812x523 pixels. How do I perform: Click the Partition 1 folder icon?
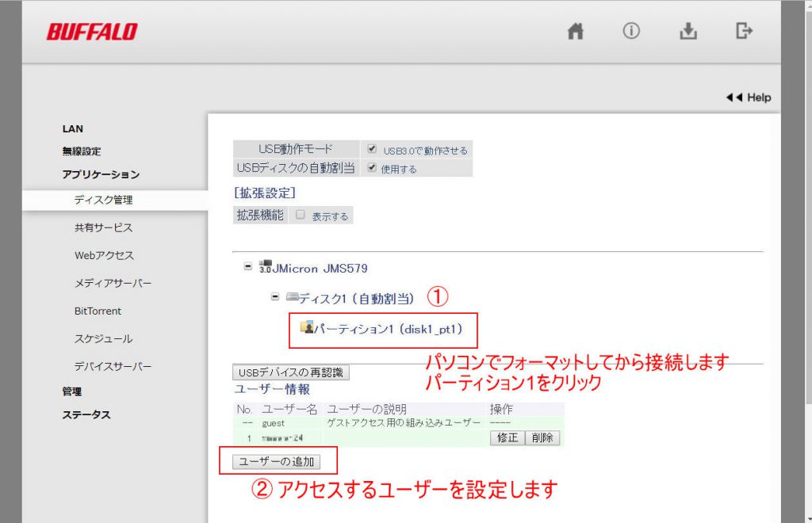[307, 327]
